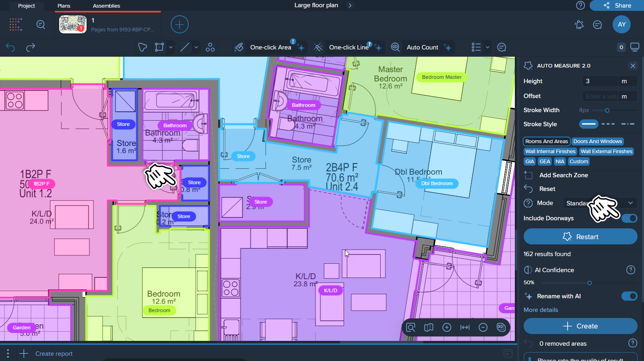Expand rectangle tool options dropdown

click(x=171, y=47)
